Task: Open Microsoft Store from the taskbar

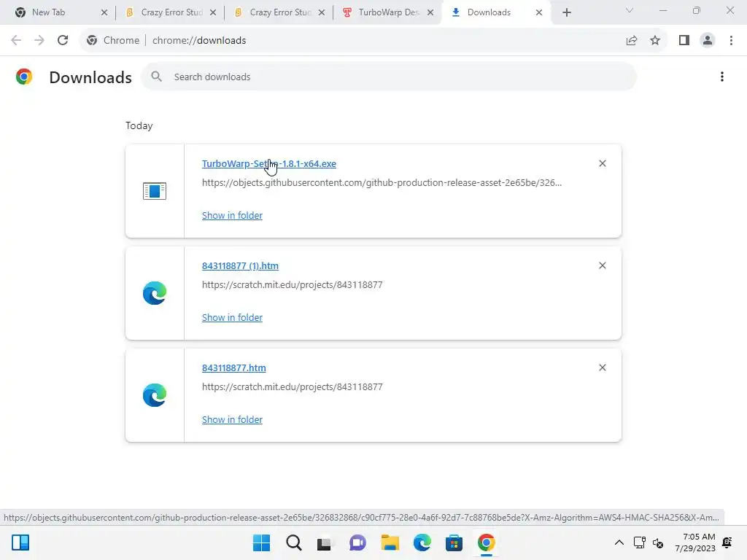Action: 454,542
